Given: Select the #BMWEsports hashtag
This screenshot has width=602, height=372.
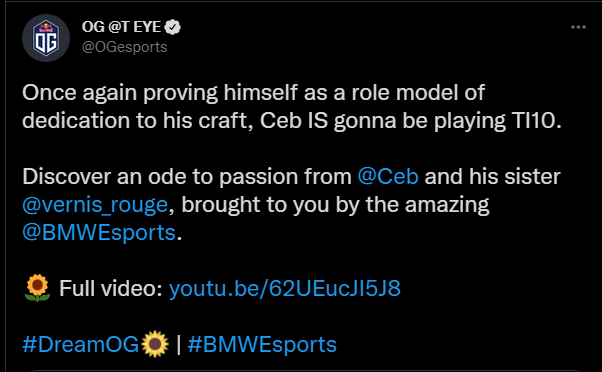Looking at the screenshot, I should click(x=262, y=344).
